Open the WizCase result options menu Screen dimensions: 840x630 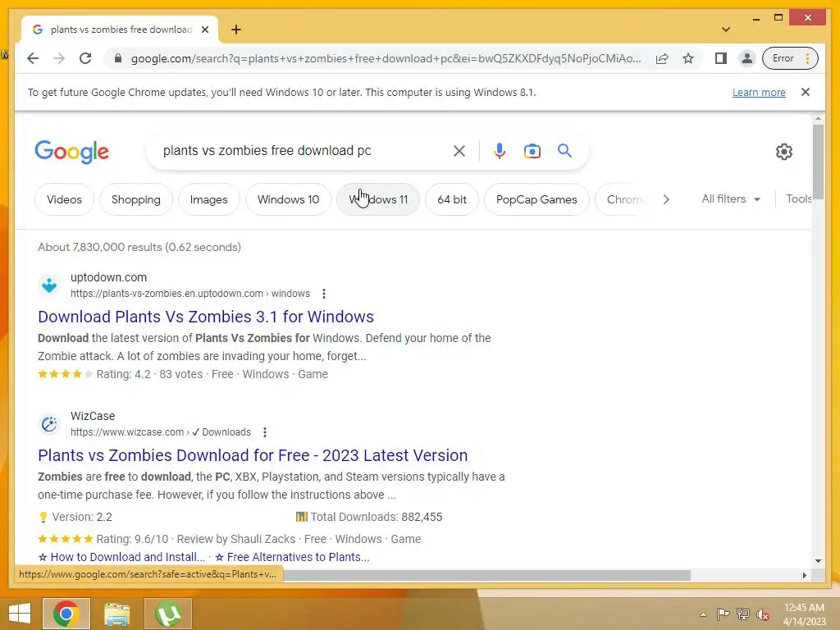coord(265,432)
